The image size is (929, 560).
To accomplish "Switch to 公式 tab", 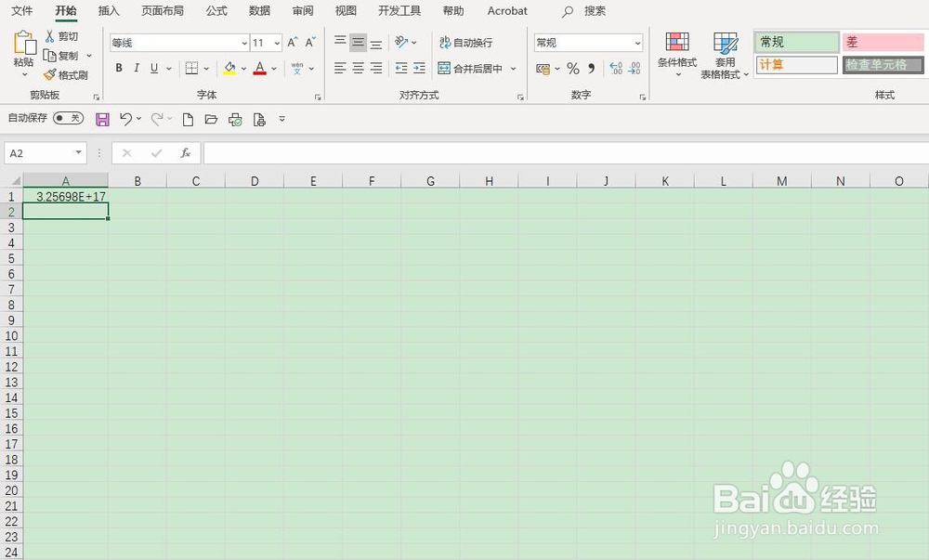I will point(216,10).
